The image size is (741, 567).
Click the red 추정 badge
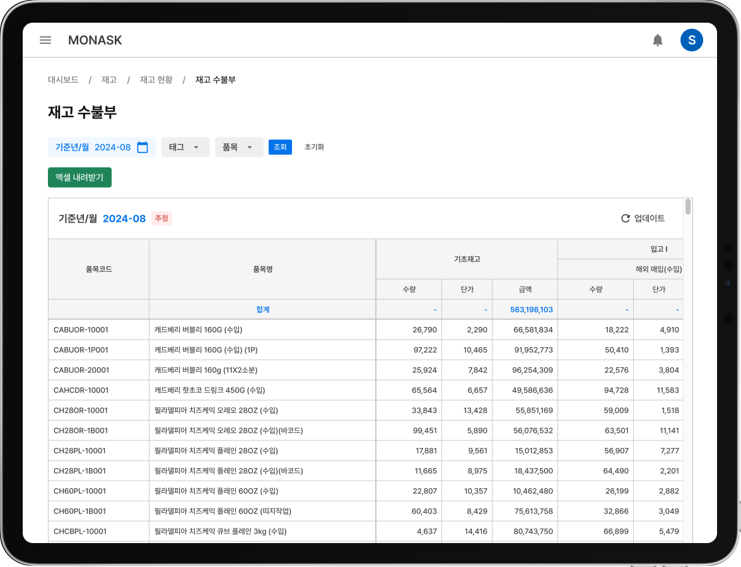[x=162, y=218]
